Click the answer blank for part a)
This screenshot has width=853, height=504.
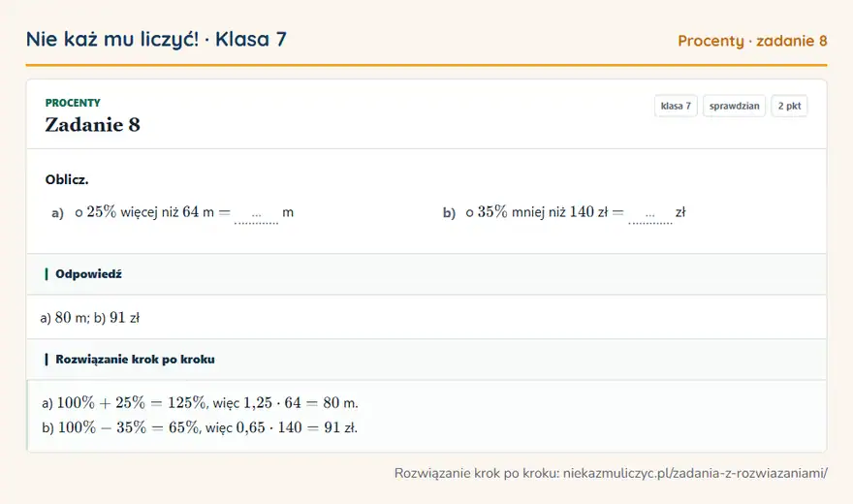(256, 215)
